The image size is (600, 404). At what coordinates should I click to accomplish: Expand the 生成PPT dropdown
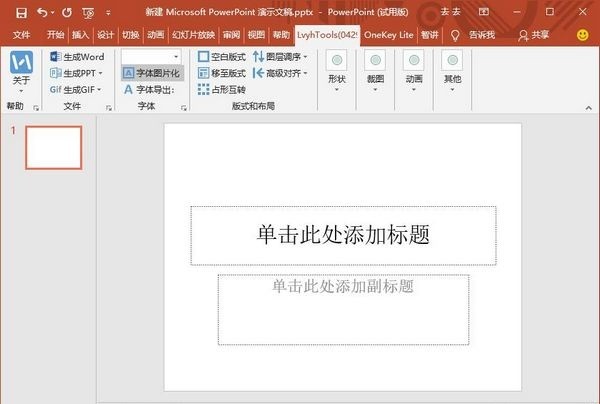click(x=101, y=73)
